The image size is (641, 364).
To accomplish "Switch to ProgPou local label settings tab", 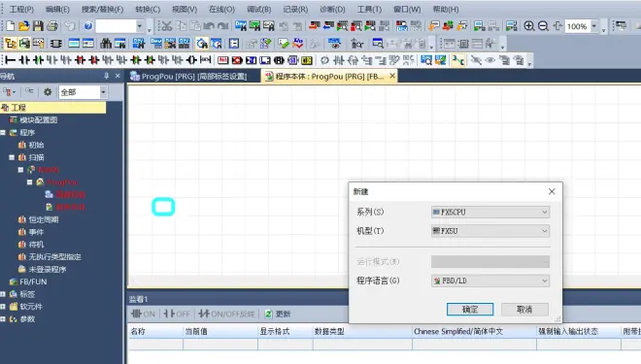I will pyautogui.click(x=188, y=77).
